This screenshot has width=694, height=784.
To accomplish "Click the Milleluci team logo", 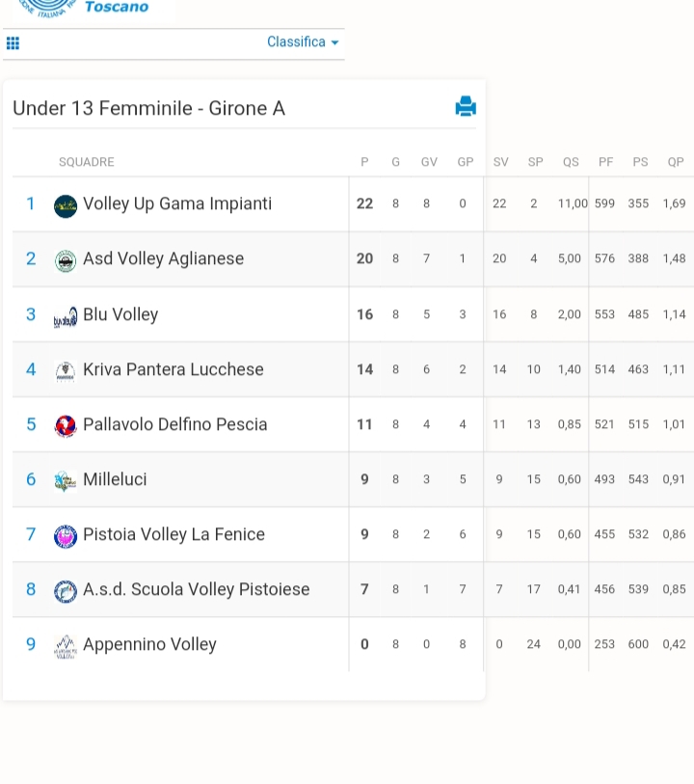I will 66,481.
